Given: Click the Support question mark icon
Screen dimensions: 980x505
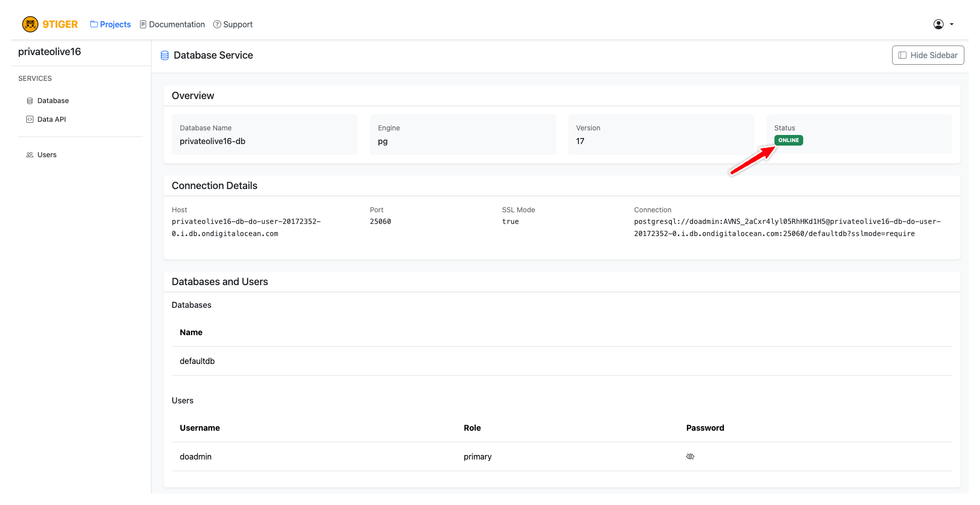Looking at the screenshot, I should click(217, 24).
